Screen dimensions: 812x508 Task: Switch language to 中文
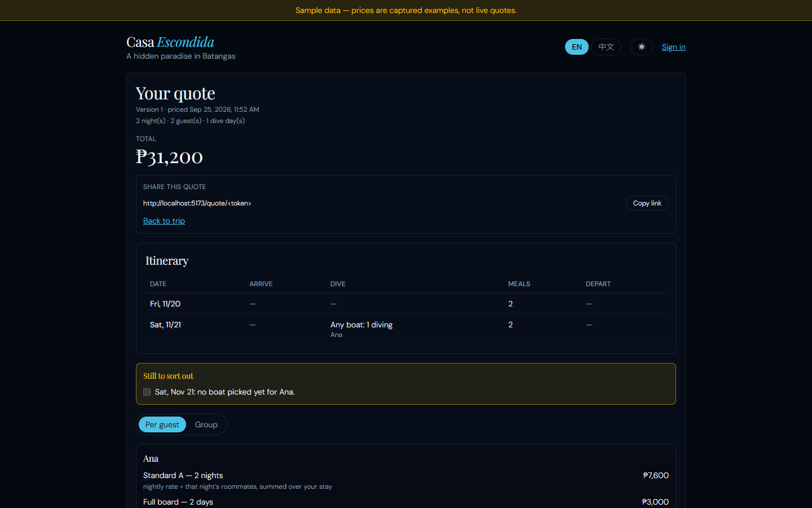(x=606, y=47)
